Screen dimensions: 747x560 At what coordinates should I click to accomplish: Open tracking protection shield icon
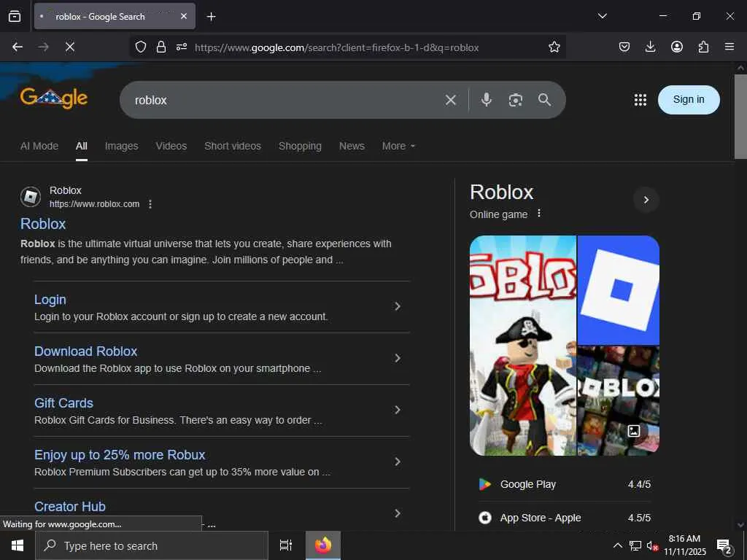coord(141,47)
